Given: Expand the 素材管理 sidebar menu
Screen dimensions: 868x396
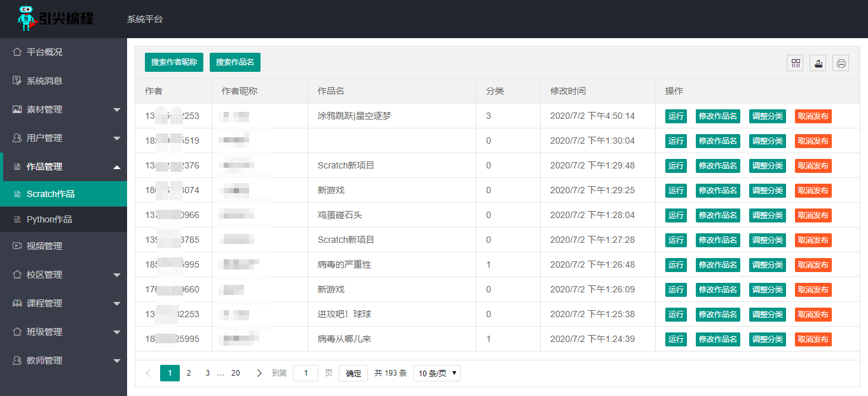Looking at the screenshot, I should click(x=64, y=109).
